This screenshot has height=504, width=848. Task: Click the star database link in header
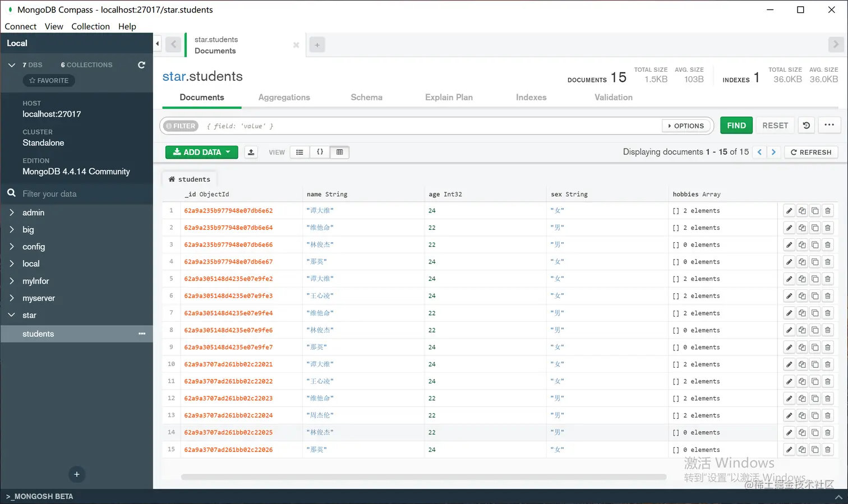click(x=173, y=76)
